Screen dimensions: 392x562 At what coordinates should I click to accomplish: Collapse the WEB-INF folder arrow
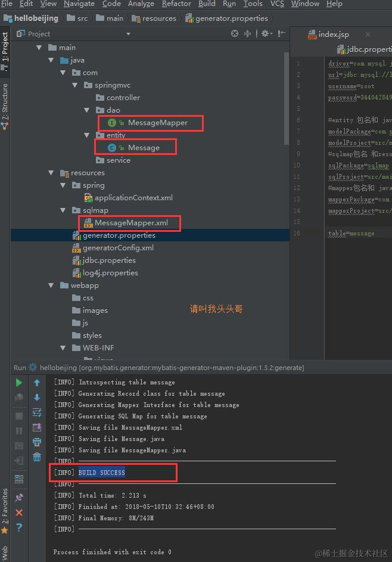[x=63, y=347]
